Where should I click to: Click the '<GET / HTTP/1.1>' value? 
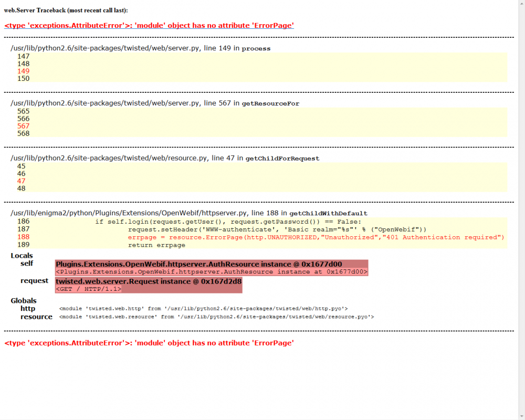pos(88,289)
